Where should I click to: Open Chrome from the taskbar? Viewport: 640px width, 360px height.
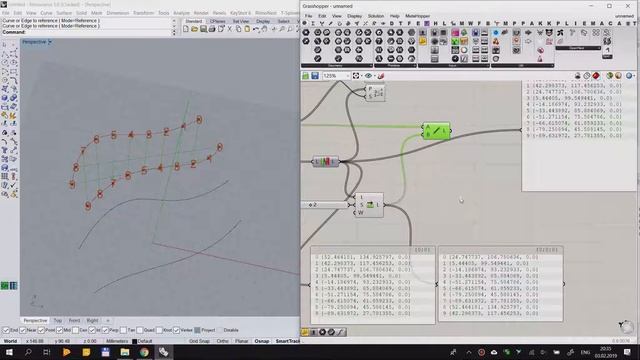pos(144,352)
